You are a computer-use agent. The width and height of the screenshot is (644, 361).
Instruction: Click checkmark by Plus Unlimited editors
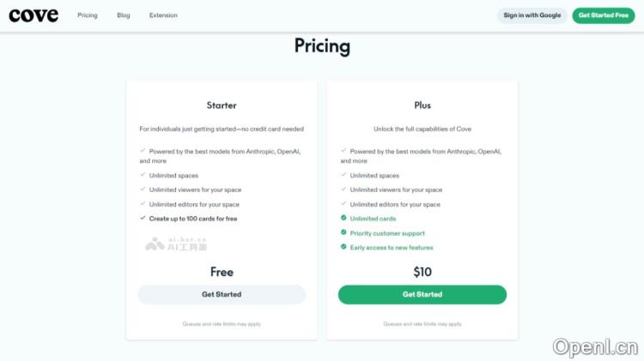tap(343, 204)
